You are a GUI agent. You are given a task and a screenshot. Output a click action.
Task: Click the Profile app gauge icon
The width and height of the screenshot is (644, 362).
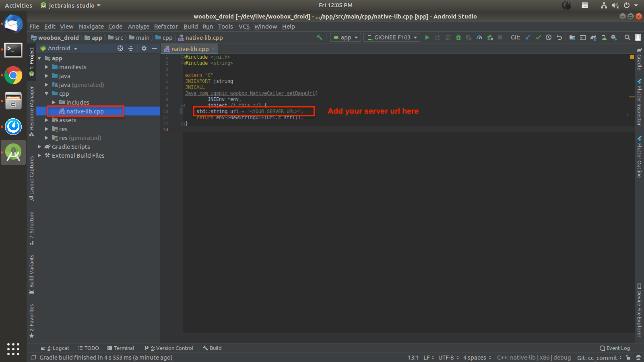(479, 37)
